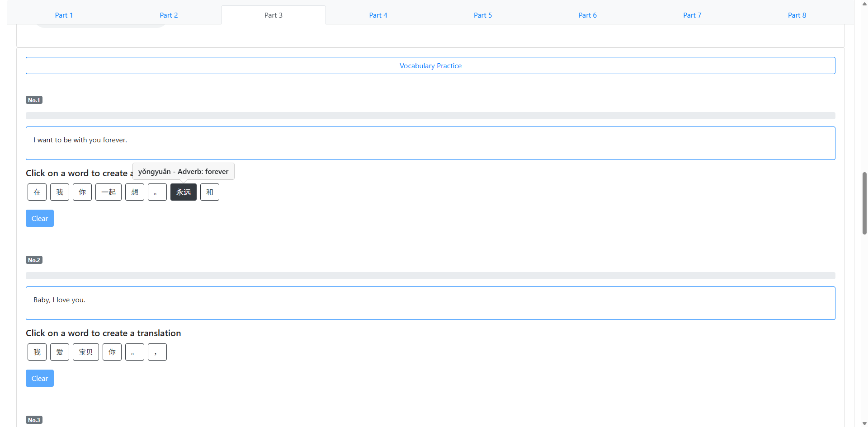
Task: Click the page vertical scrollbar thumb
Action: (x=864, y=203)
